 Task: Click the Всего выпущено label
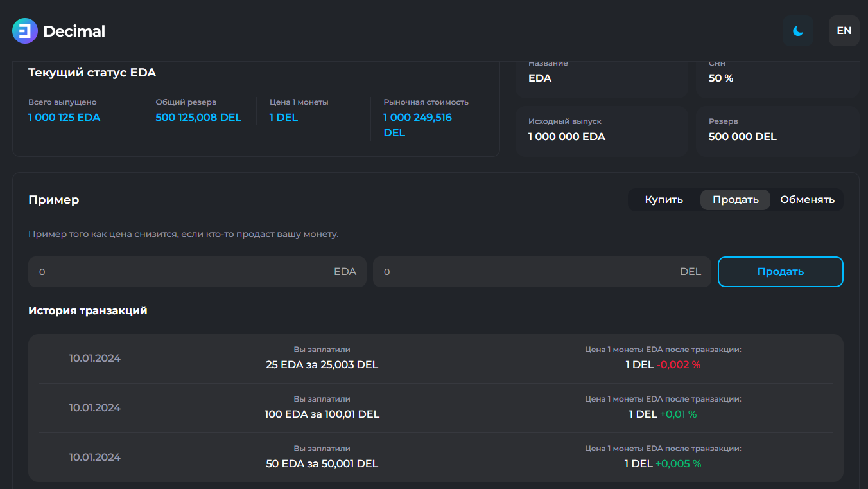pos(62,102)
